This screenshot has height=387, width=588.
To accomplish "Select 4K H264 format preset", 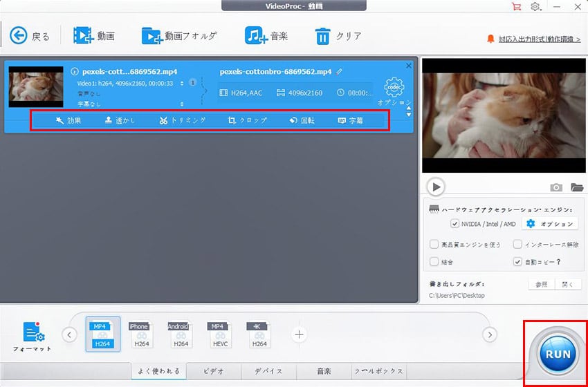I will 259,334.
